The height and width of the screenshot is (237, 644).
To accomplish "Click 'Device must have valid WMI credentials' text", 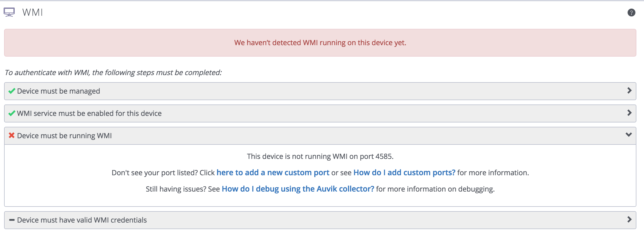I will (x=82, y=220).
